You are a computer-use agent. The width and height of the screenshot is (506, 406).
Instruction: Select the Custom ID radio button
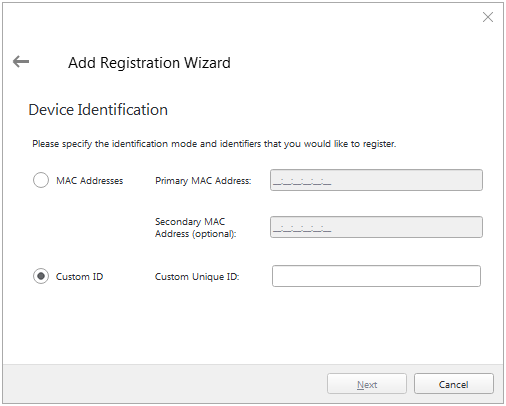[41, 276]
